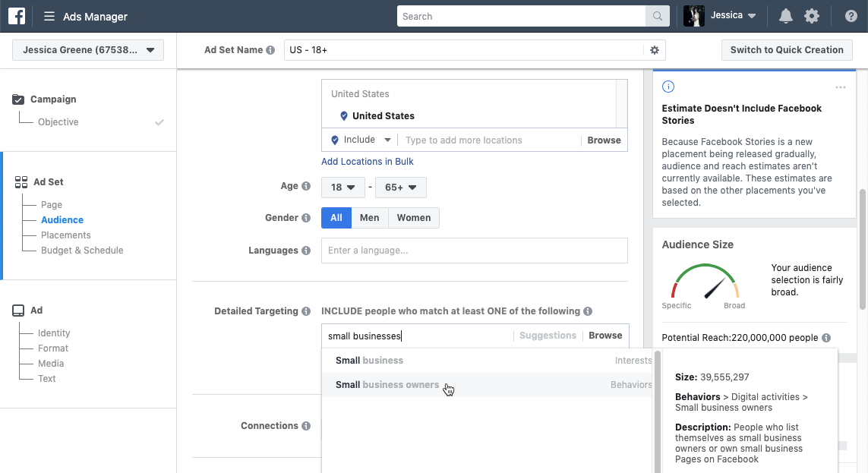Go to Media under Ad
This screenshot has height=473, width=868.
pos(51,364)
